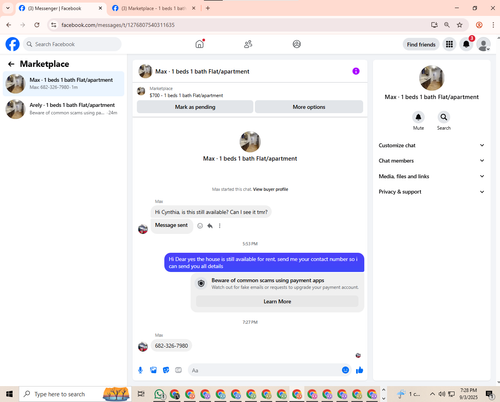The image size is (500, 402).
Task: Open the Chrome three-dot menu
Action: (493, 25)
